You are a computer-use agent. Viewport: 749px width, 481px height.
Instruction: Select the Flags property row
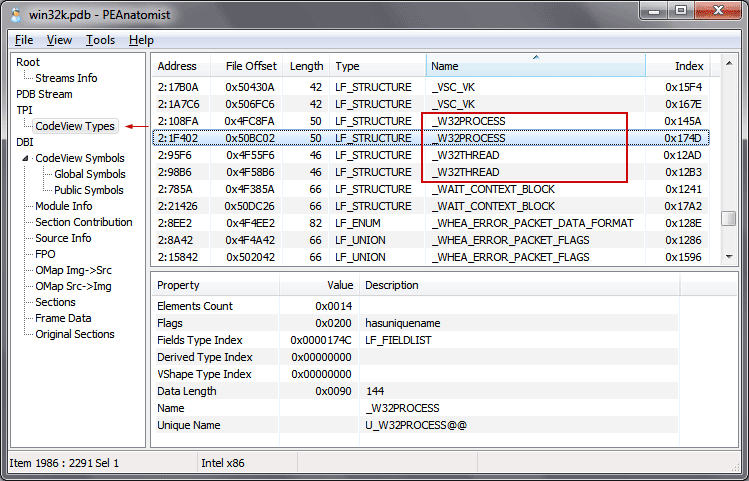[416, 323]
